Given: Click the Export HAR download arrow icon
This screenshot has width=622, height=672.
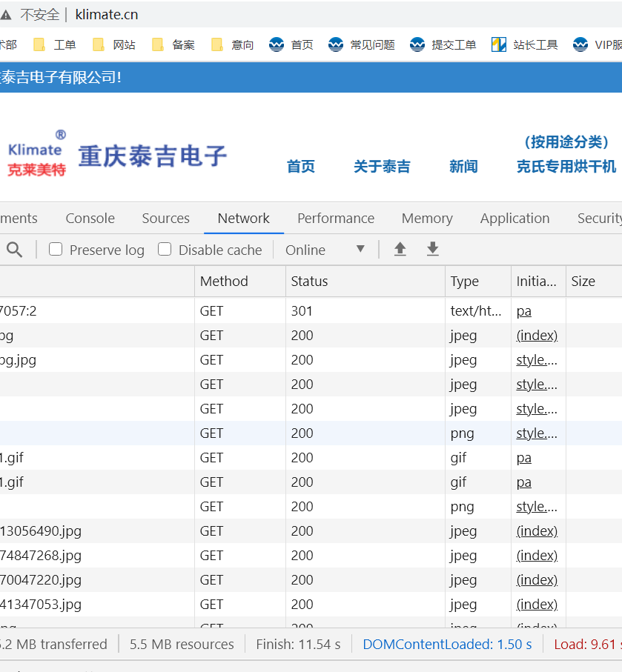Looking at the screenshot, I should click(433, 249).
